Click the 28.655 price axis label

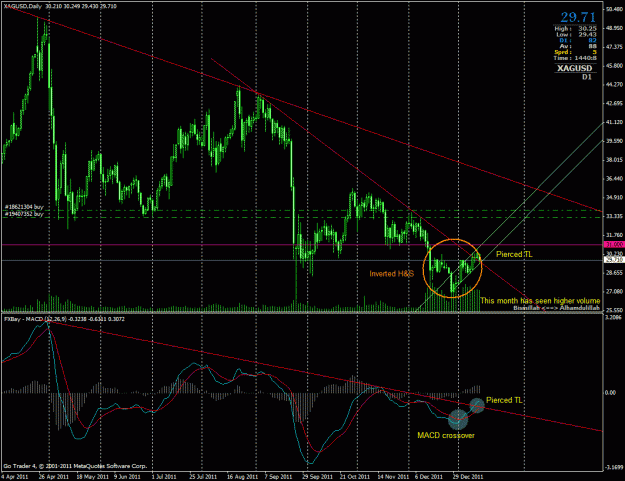pos(614,273)
